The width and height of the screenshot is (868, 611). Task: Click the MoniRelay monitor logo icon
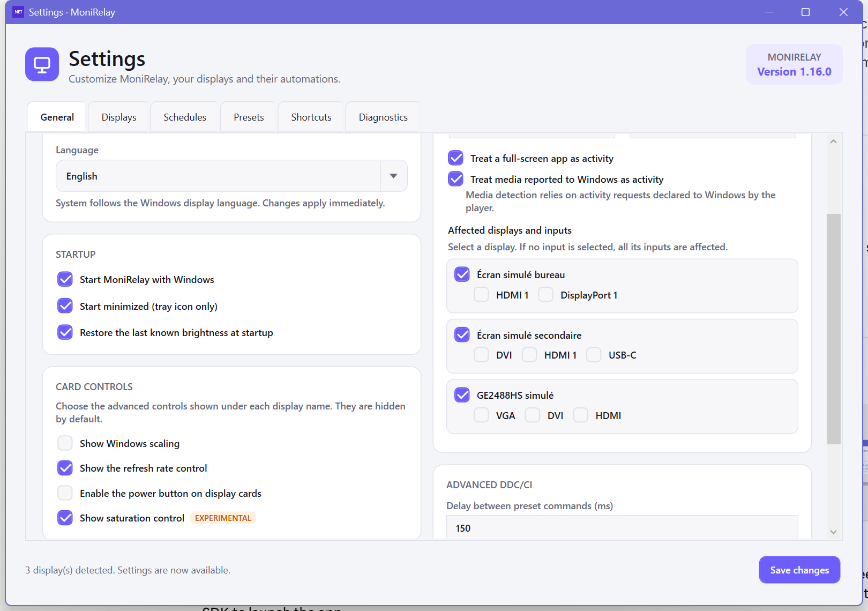tap(42, 64)
